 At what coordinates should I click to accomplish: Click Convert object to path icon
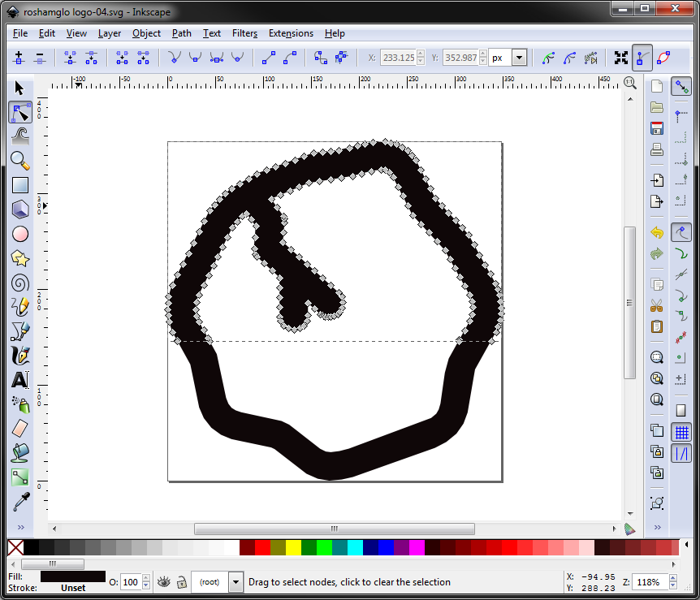[320, 58]
